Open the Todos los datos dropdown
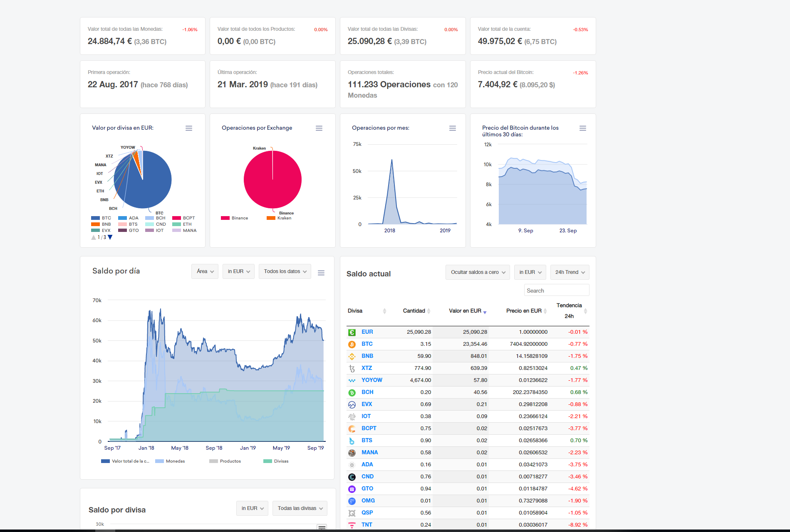The image size is (790, 532). 285,271
